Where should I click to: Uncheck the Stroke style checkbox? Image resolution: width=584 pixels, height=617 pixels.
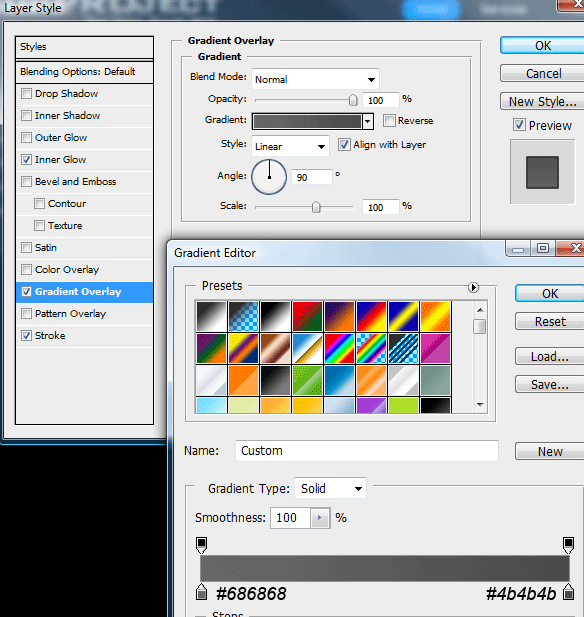point(26,336)
